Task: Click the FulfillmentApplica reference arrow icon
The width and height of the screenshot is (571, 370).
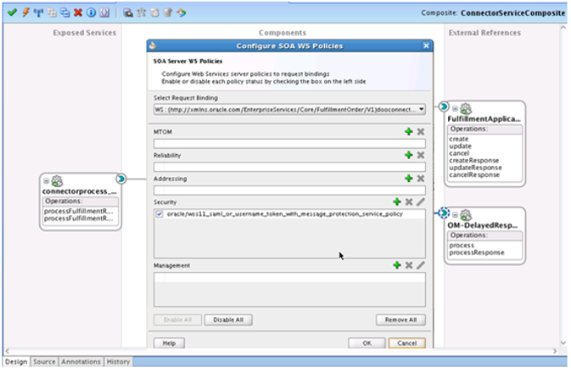Action: [444, 107]
